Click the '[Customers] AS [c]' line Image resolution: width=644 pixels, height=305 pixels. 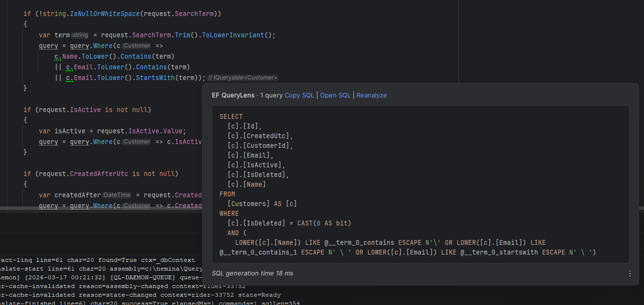pyautogui.click(x=262, y=204)
